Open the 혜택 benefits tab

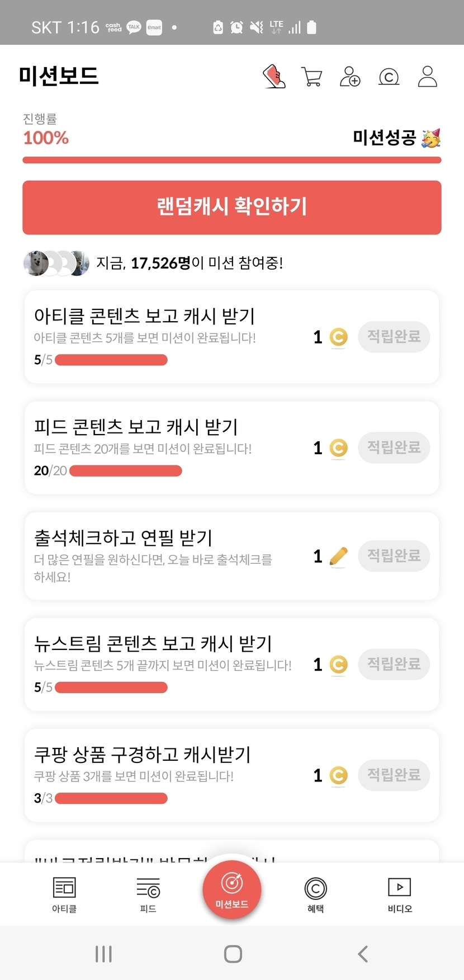[x=316, y=894]
